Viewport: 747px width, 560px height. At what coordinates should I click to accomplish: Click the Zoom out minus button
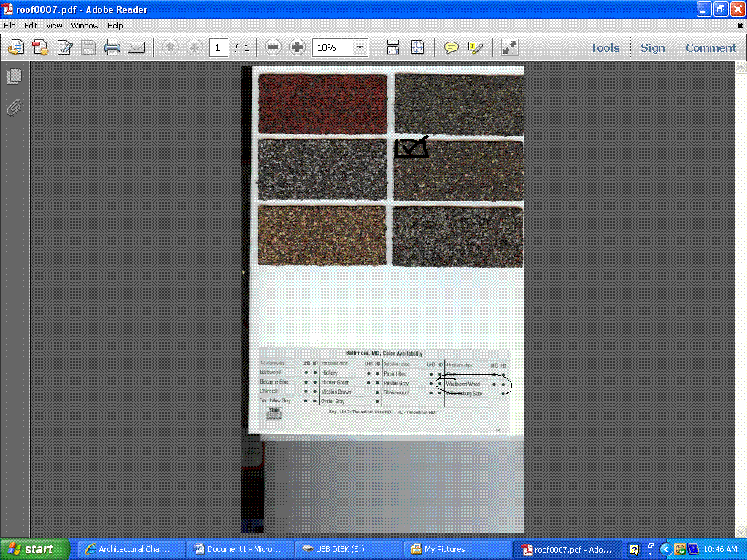(273, 48)
